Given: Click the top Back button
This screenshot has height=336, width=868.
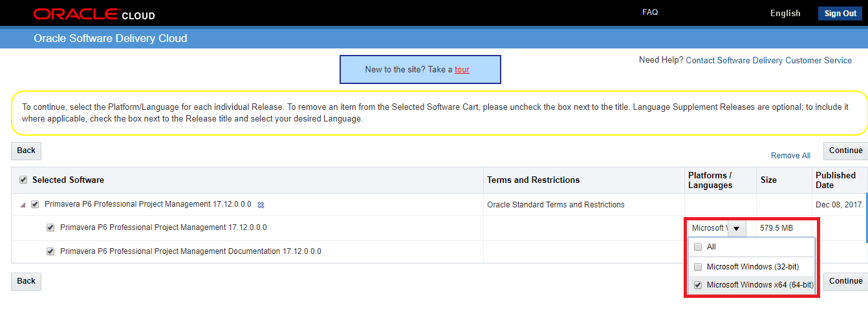Looking at the screenshot, I should click(27, 151).
